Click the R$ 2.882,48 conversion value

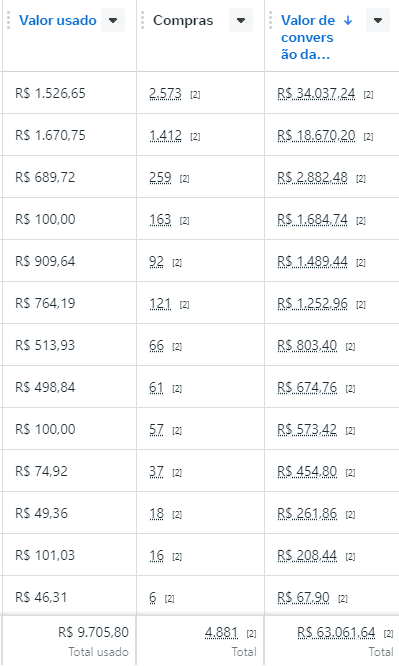[x=312, y=177]
